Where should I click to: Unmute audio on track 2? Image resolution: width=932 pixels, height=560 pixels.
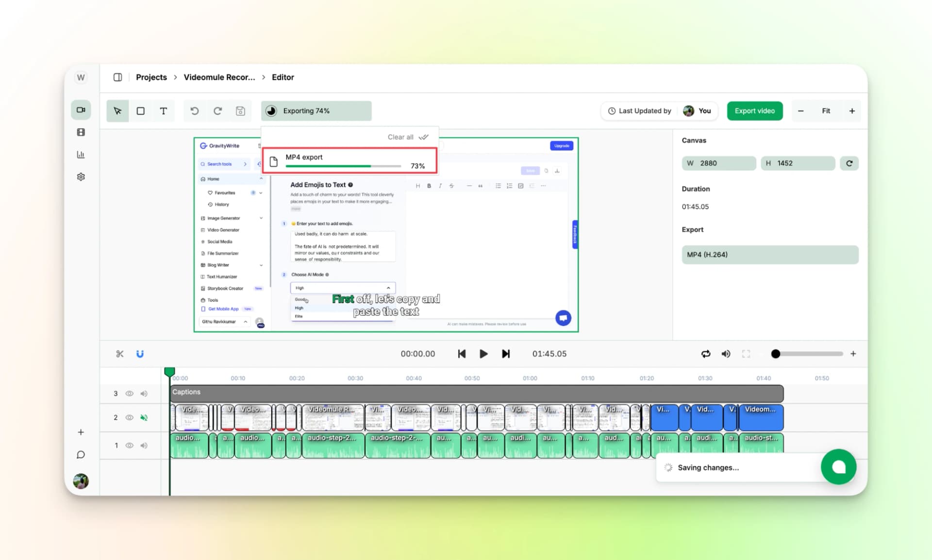[x=144, y=417]
